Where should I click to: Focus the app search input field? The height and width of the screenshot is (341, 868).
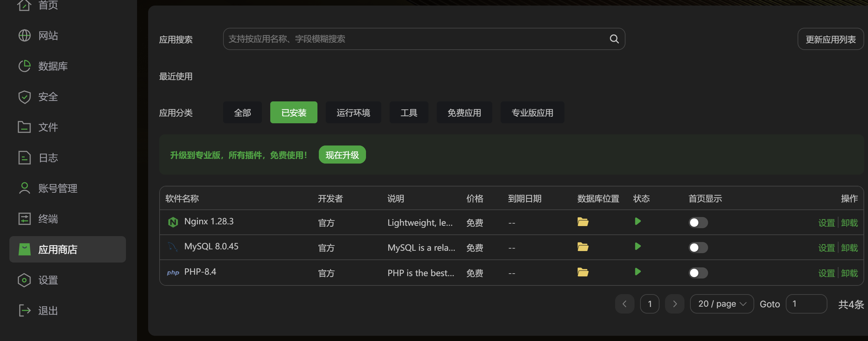(x=416, y=39)
